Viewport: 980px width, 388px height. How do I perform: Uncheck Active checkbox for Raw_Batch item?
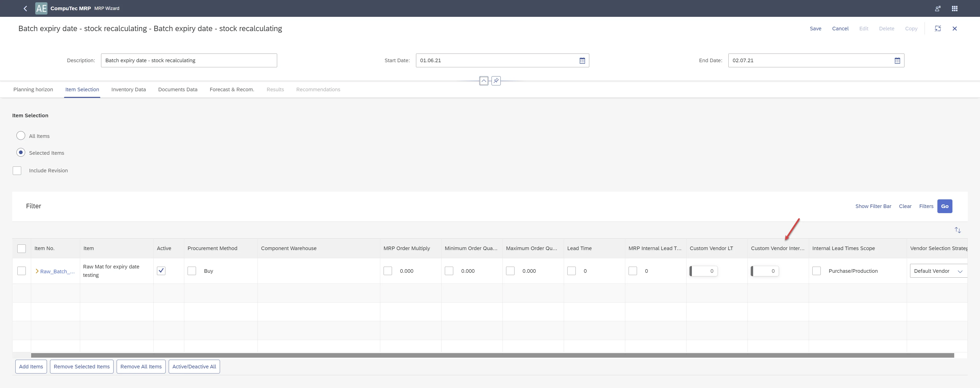[161, 270]
